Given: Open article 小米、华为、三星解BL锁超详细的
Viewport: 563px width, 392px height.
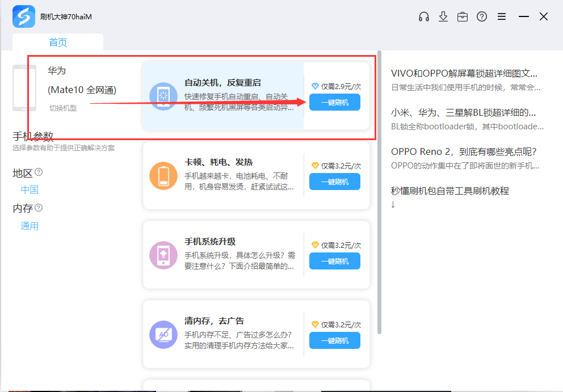Looking at the screenshot, I should (463, 113).
